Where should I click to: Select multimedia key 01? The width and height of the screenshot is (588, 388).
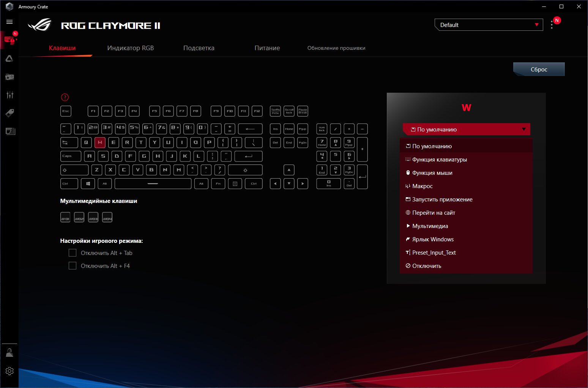(x=65, y=217)
